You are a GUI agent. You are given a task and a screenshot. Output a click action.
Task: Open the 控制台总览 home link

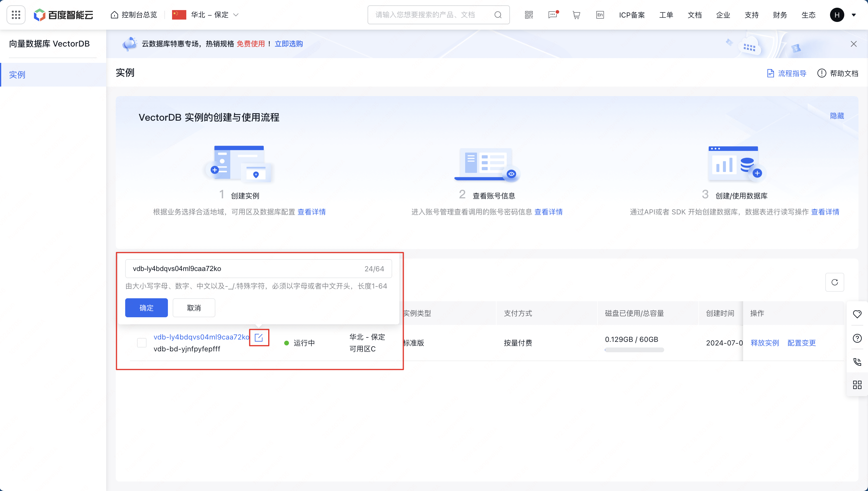pyautogui.click(x=134, y=15)
